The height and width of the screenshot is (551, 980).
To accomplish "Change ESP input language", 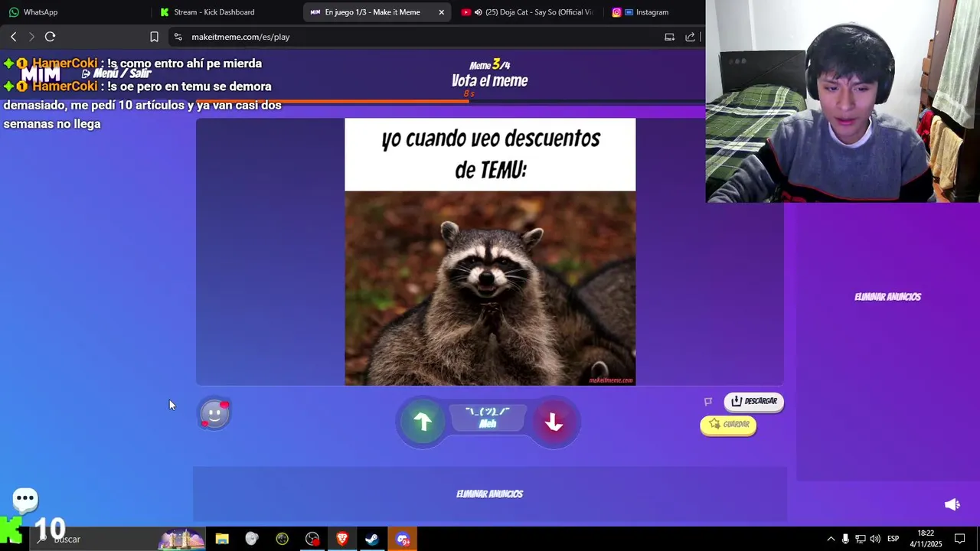I will (893, 539).
